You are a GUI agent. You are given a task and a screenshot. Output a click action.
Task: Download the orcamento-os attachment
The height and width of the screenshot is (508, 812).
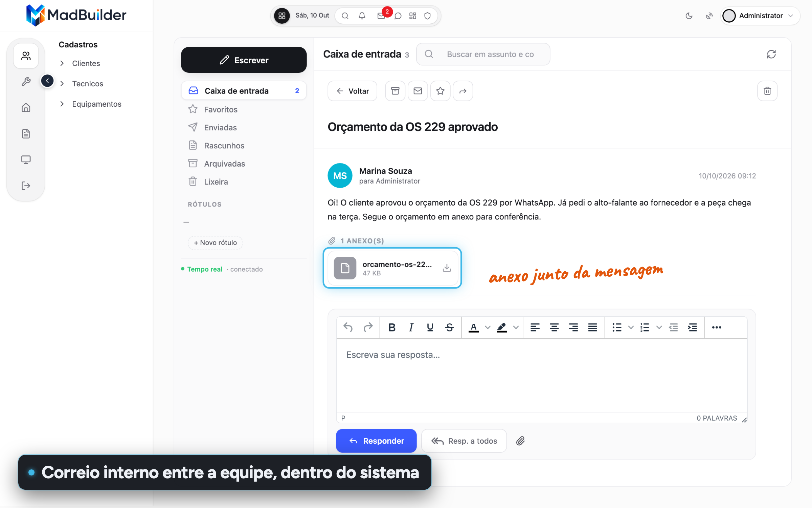pyautogui.click(x=447, y=268)
